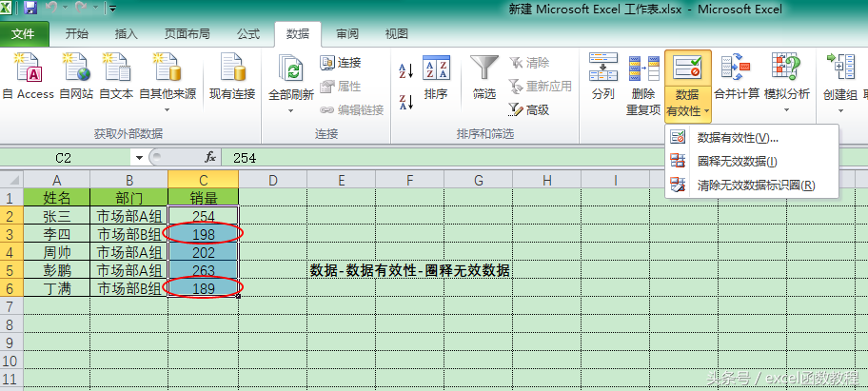The width and height of the screenshot is (868, 391).
Task: Click the 重新应用 reapply filter button
Action: tap(541, 87)
